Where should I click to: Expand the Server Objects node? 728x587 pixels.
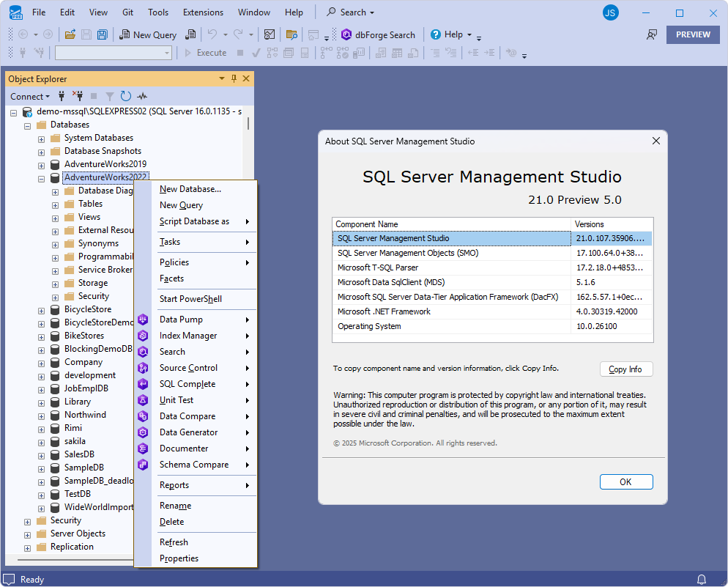(27, 534)
